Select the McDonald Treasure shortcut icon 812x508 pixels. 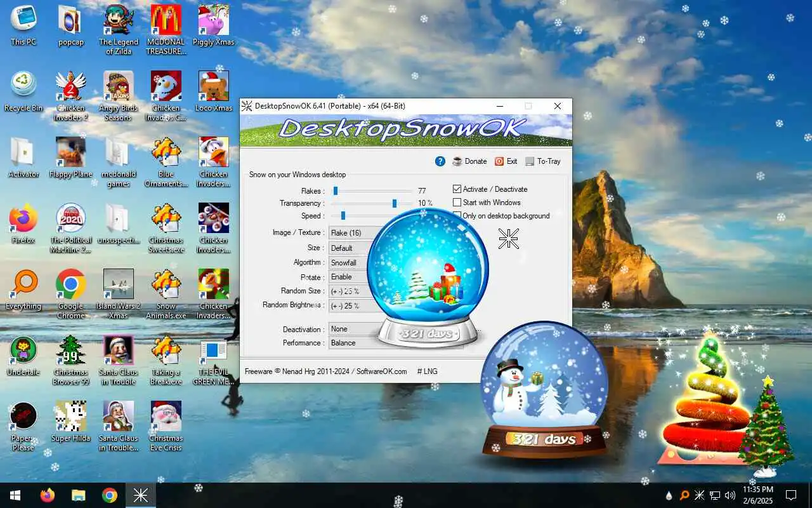(166, 30)
